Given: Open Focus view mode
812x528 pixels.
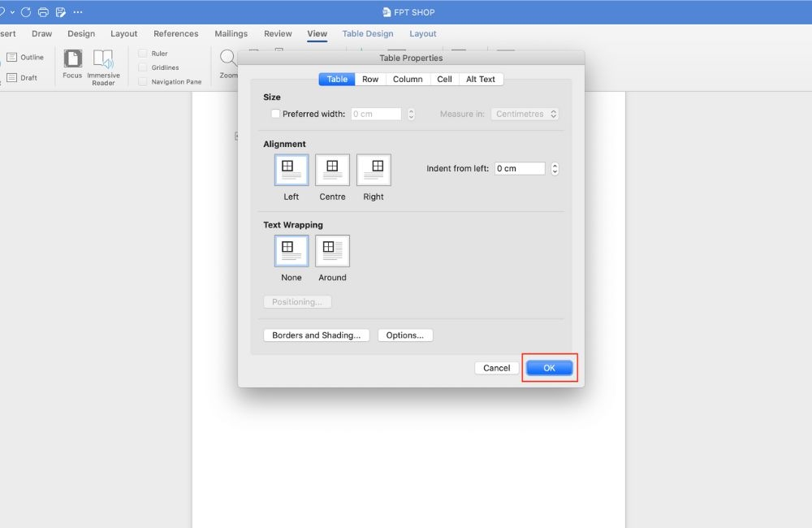Looking at the screenshot, I should click(72, 63).
